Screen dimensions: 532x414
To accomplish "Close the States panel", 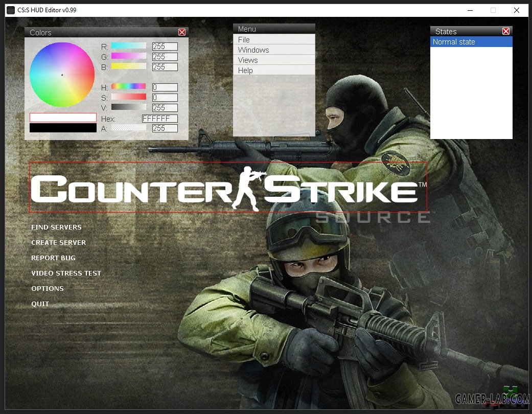I will click(x=506, y=31).
